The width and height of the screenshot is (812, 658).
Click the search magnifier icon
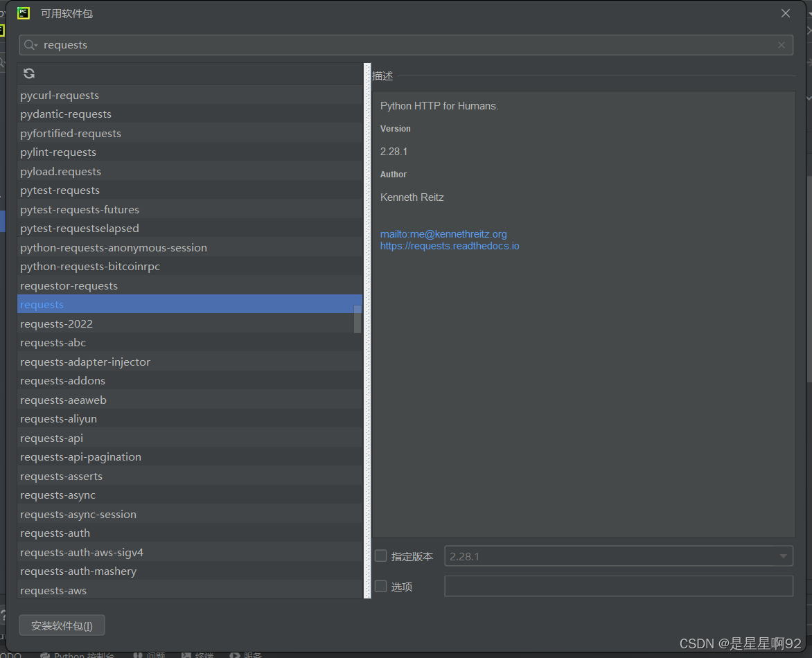click(30, 45)
